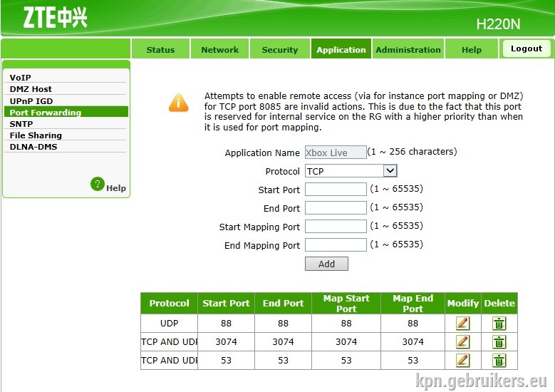Click the modify pencil icon for port 3074 row
Viewport: 555px width, 392px height.
coord(463,342)
